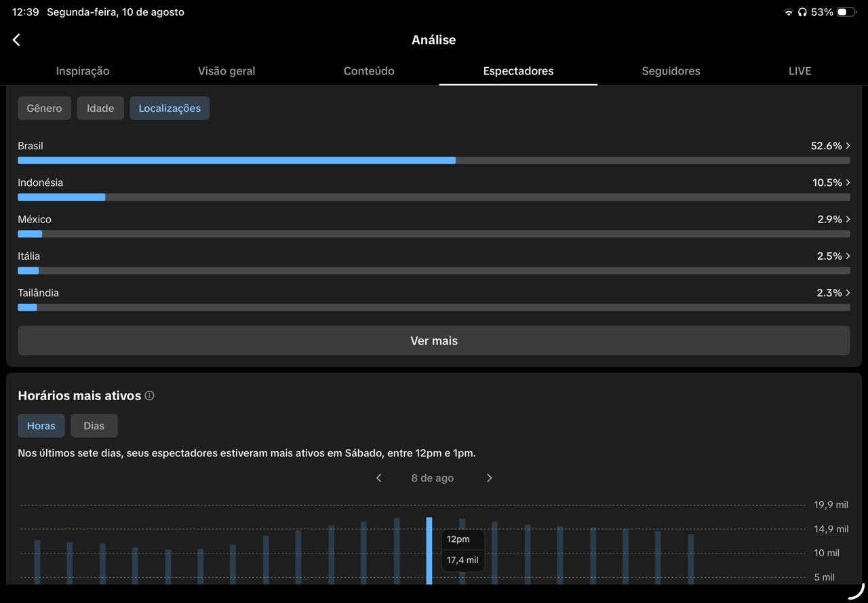Open the Horários mais ativos info icon
868x603 pixels.
click(x=149, y=395)
